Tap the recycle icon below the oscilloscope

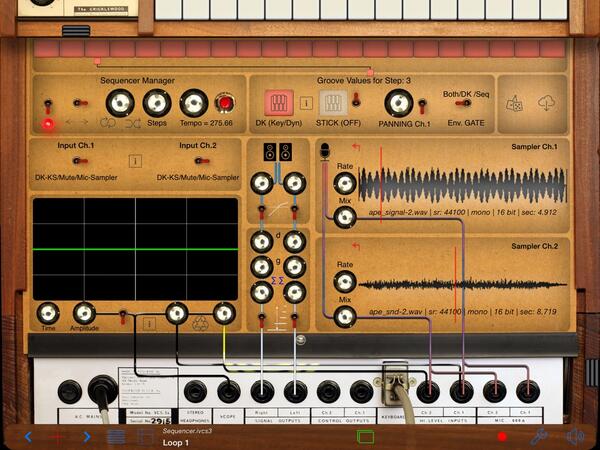tap(200, 323)
